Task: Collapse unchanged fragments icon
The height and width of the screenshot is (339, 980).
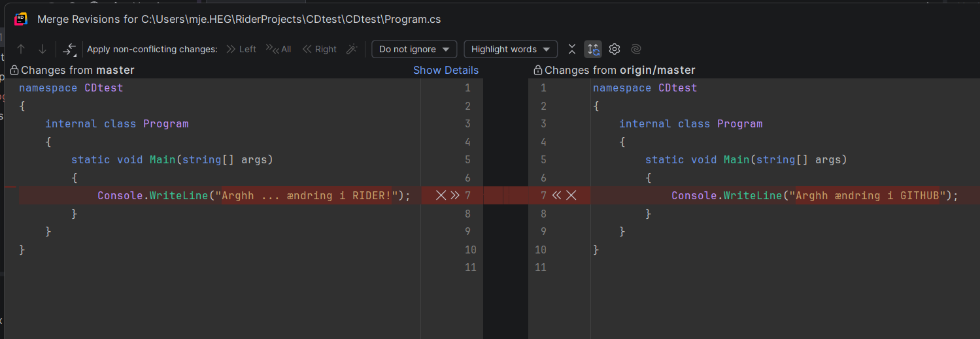Action: tap(572, 49)
